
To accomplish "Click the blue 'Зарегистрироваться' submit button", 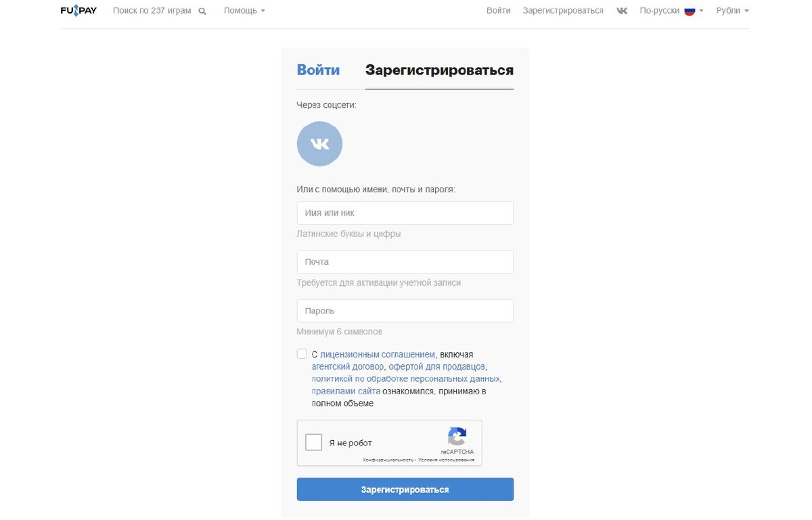I will click(x=405, y=490).
